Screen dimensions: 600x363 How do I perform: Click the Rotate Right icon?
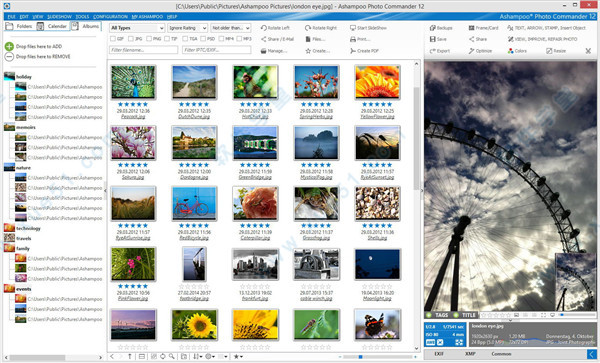308,28
